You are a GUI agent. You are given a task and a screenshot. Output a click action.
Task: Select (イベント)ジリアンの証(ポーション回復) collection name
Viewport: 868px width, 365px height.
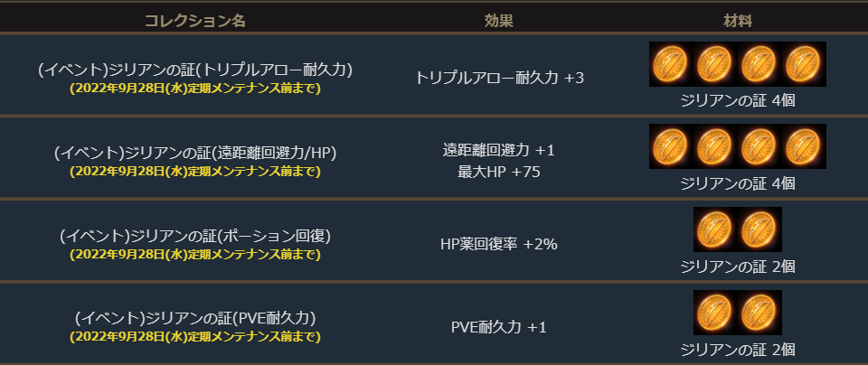click(x=194, y=236)
